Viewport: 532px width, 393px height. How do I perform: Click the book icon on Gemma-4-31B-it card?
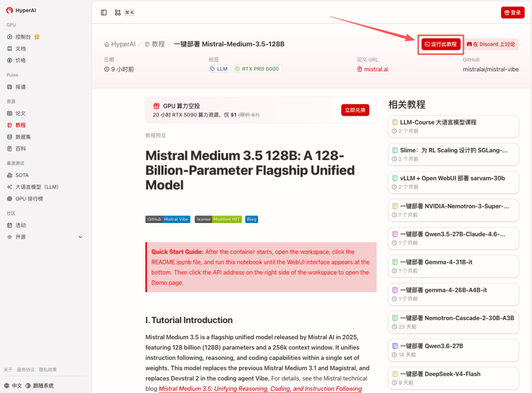pos(395,262)
